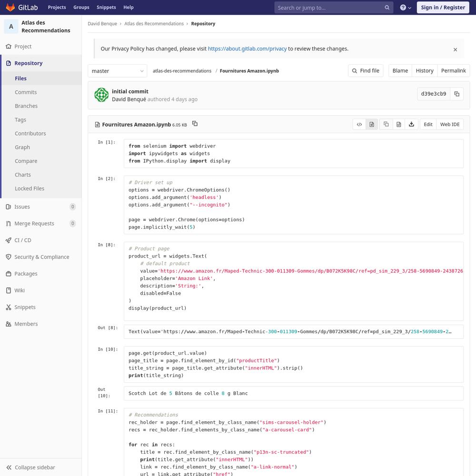The width and height of the screenshot is (476, 476).
Task: Open Projects in the top navigation
Action: 57,7
